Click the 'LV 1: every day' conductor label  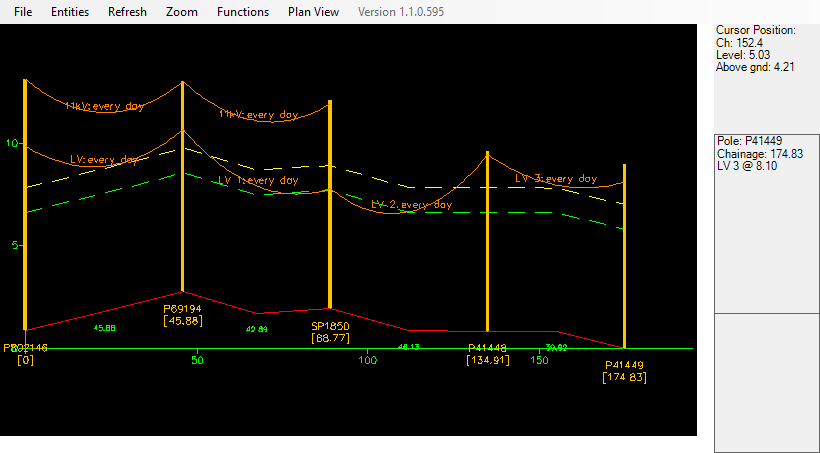click(x=258, y=181)
